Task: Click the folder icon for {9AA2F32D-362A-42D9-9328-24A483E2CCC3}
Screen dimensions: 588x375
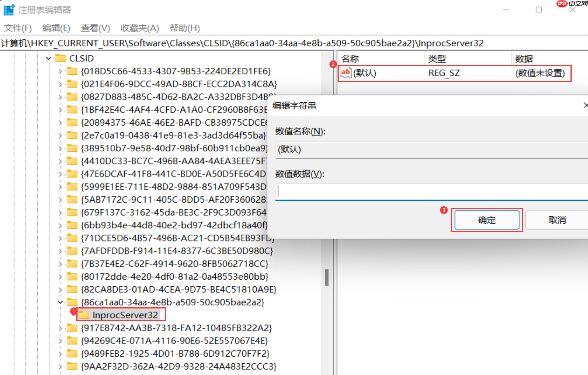Action: (73, 366)
